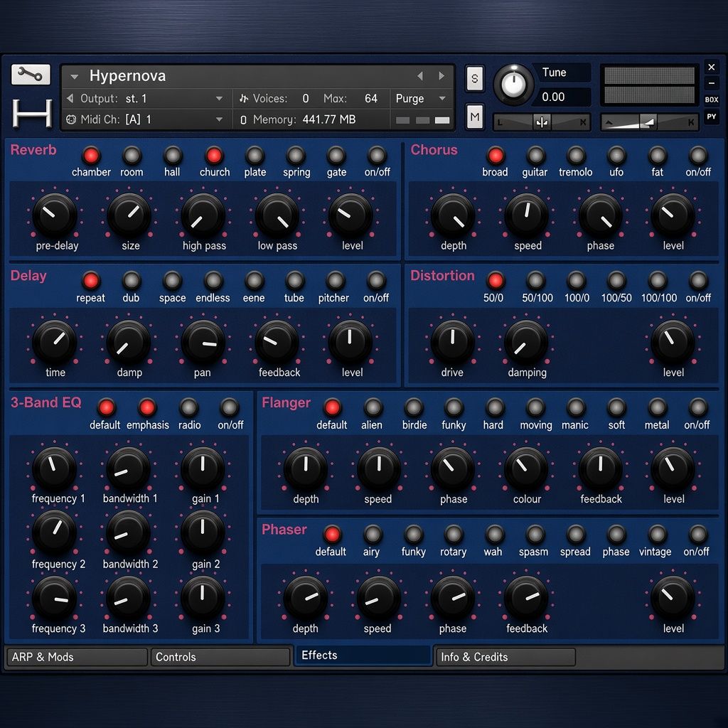Viewport: 728px width, 728px height.
Task: Click the volume slider in header
Action: [x=649, y=122]
